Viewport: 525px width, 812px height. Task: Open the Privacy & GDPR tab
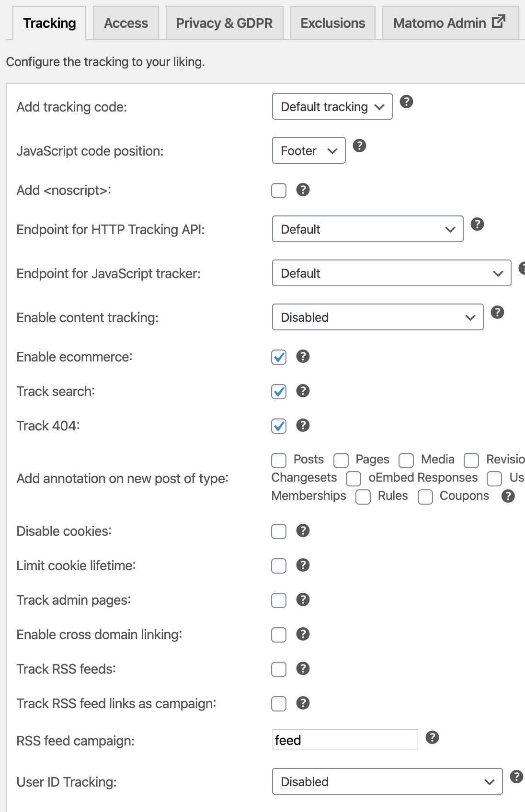(x=224, y=23)
